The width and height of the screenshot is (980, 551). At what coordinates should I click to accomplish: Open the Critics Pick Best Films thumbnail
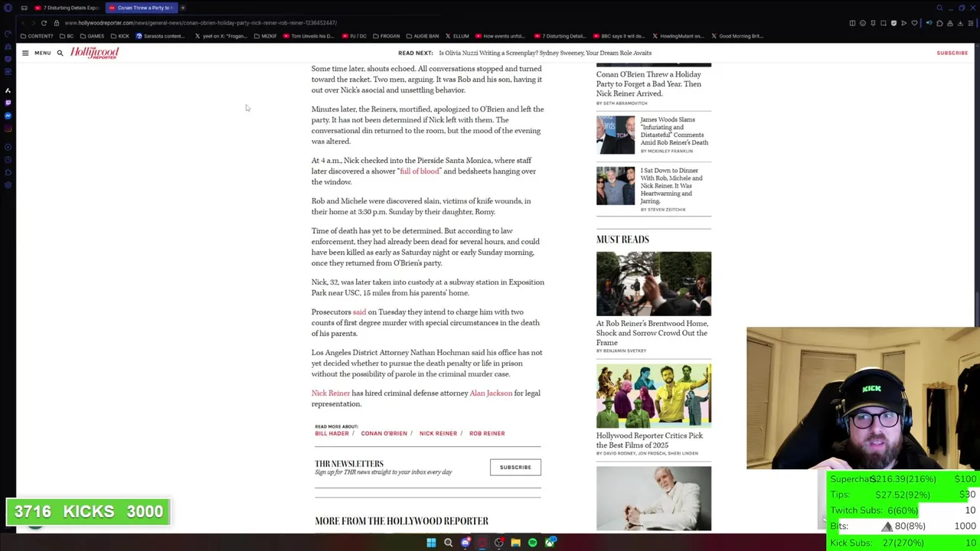click(654, 396)
